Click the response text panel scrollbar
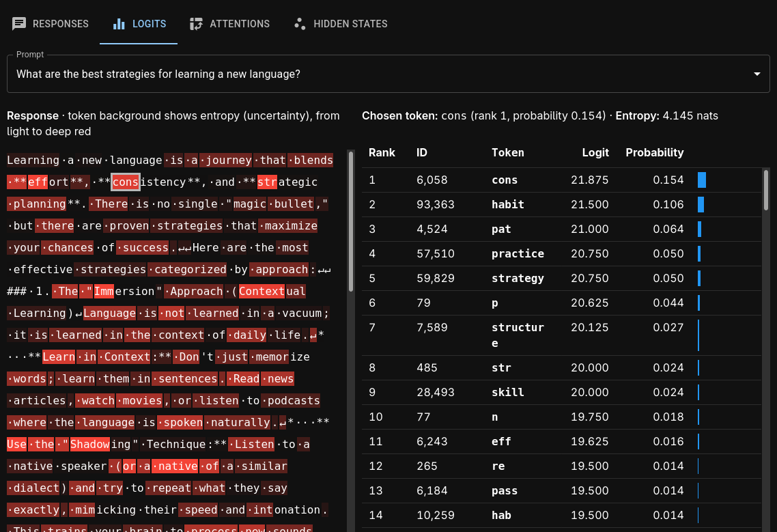 (x=351, y=221)
